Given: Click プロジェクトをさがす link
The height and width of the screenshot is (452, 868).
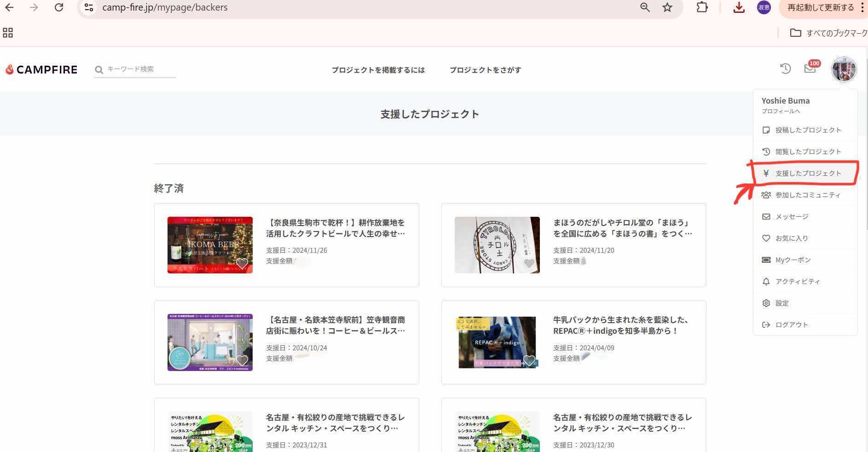Looking at the screenshot, I should (x=485, y=70).
